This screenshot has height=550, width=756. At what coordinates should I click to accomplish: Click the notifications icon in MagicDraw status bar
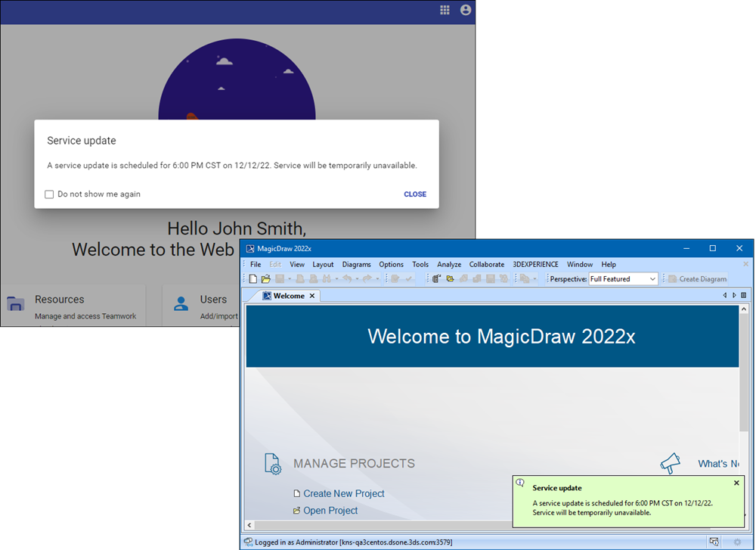pos(714,542)
